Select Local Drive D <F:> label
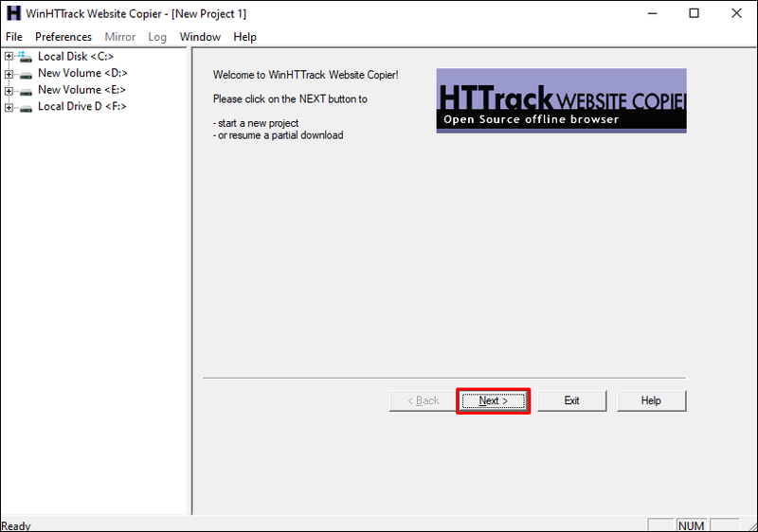 tap(82, 106)
